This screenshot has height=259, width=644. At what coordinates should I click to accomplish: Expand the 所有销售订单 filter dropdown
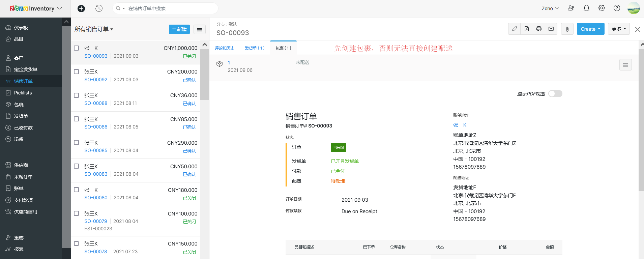(x=94, y=29)
